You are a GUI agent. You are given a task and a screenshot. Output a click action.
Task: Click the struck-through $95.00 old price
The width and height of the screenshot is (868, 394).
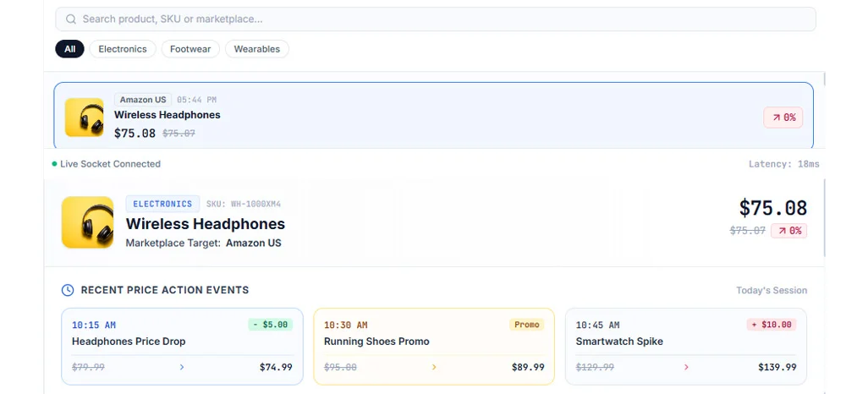(340, 368)
